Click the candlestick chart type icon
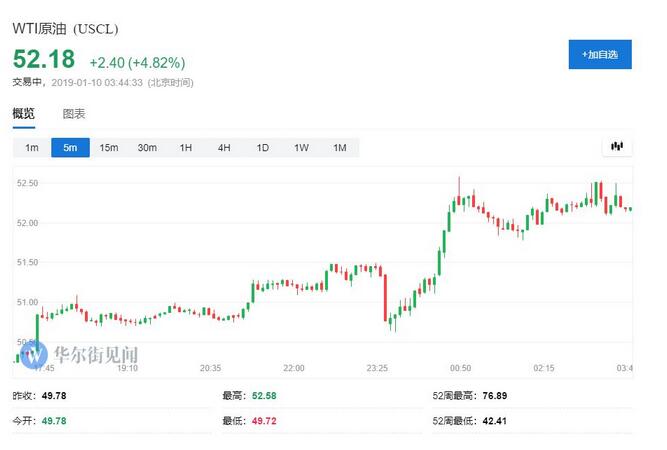The height and width of the screenshot is (450, 667). click(x=616, y=147)
